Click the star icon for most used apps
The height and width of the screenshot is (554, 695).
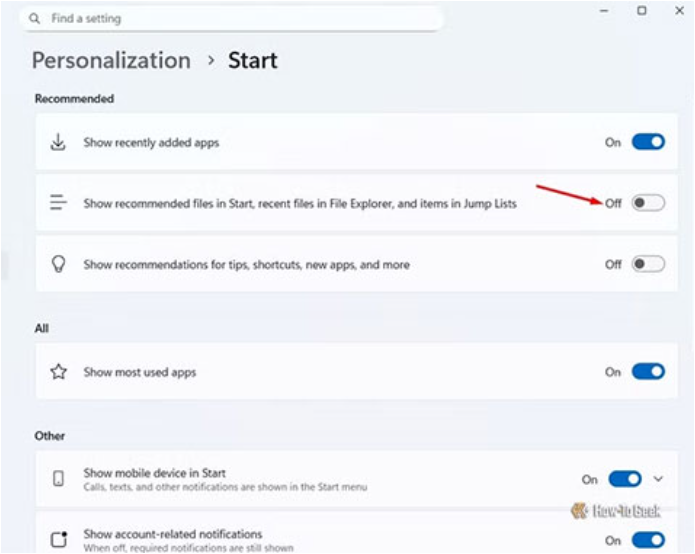pyautogui.click(x=59, y=372)
